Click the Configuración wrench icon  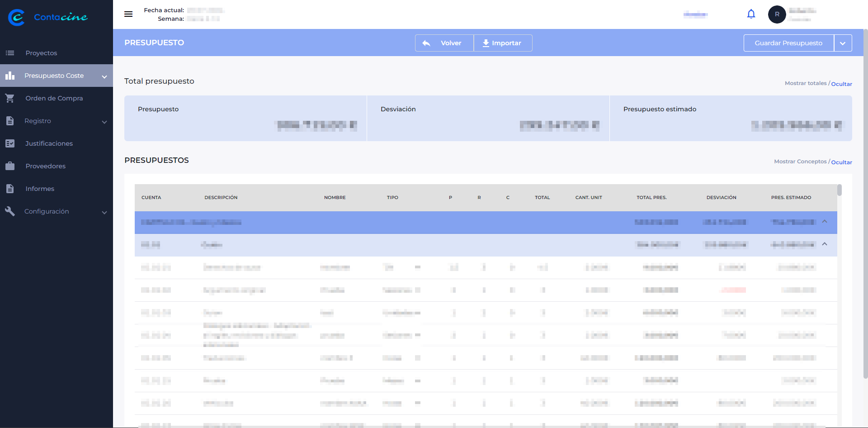point(10,211)
